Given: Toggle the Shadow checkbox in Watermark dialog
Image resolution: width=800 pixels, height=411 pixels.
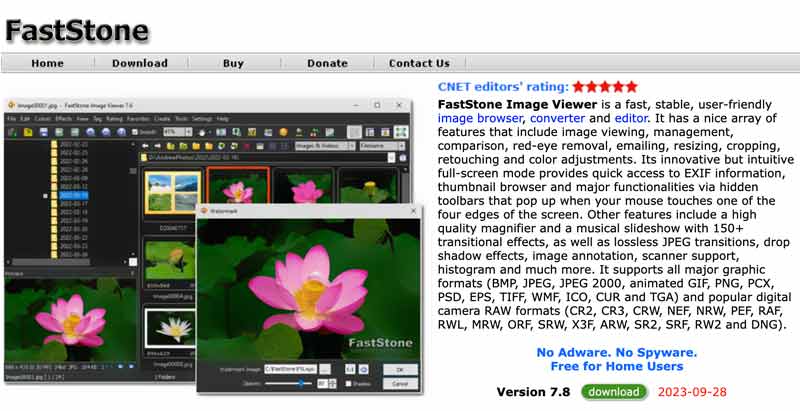Looking at the screenshot, I should (x=348, y=383).
